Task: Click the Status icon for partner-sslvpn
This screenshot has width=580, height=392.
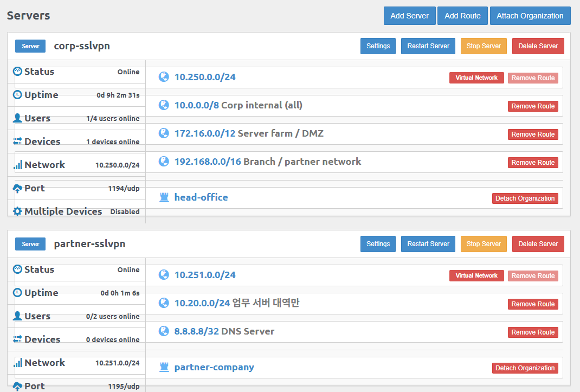Action: tap(17, 269)
